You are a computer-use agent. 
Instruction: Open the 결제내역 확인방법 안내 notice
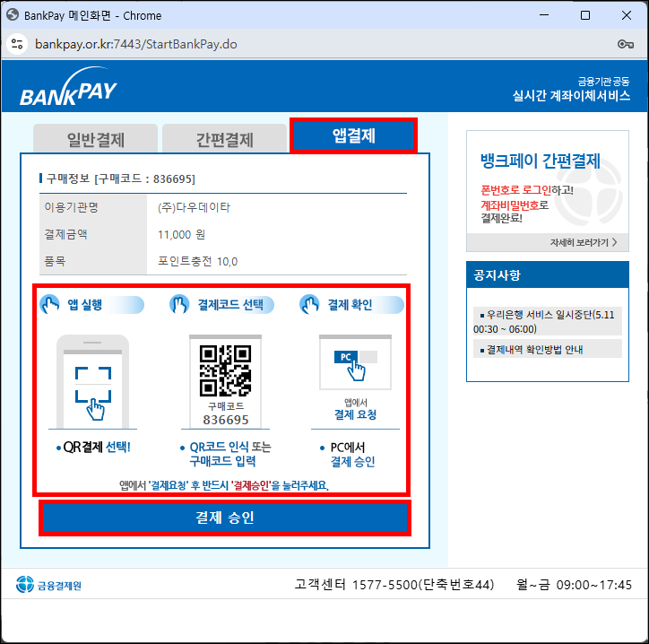(x=547, y=349)
